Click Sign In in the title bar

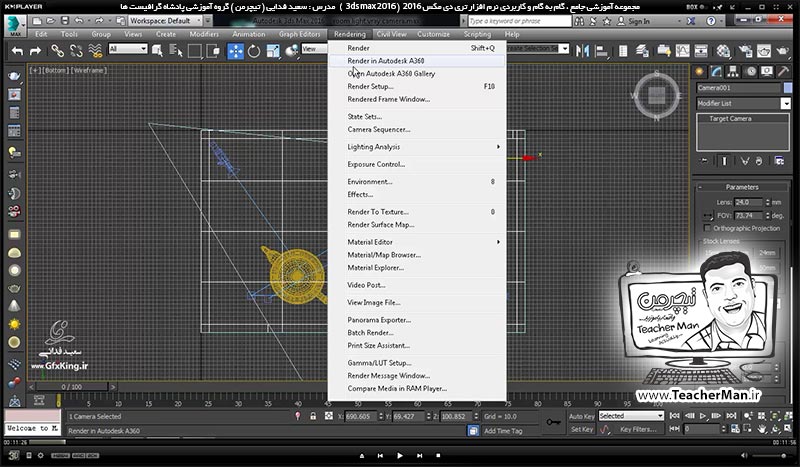click(x=639, y=21)
